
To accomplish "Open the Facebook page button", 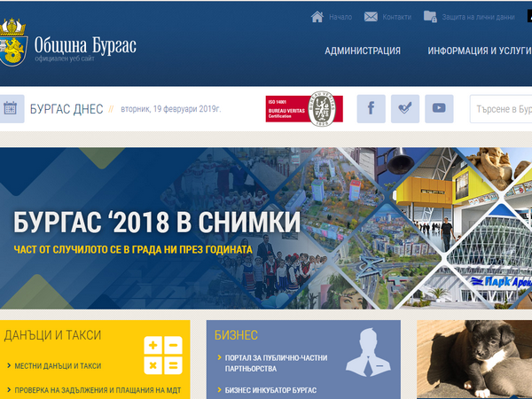I will (371, 108).
